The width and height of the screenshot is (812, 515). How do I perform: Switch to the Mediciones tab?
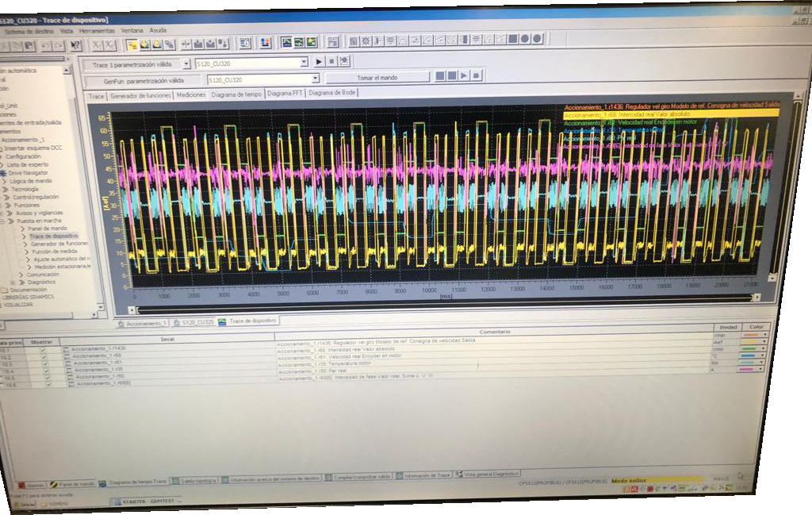click(x=191, y=94)
